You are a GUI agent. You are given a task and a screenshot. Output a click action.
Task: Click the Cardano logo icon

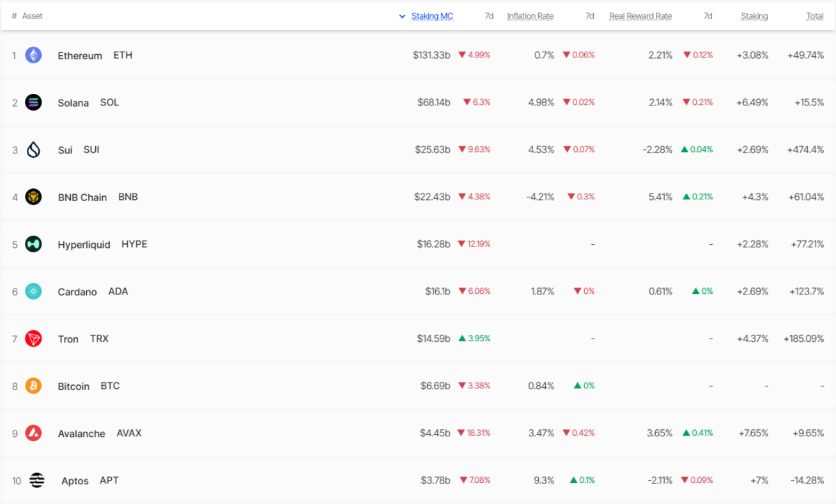click(x=33, y=291)
